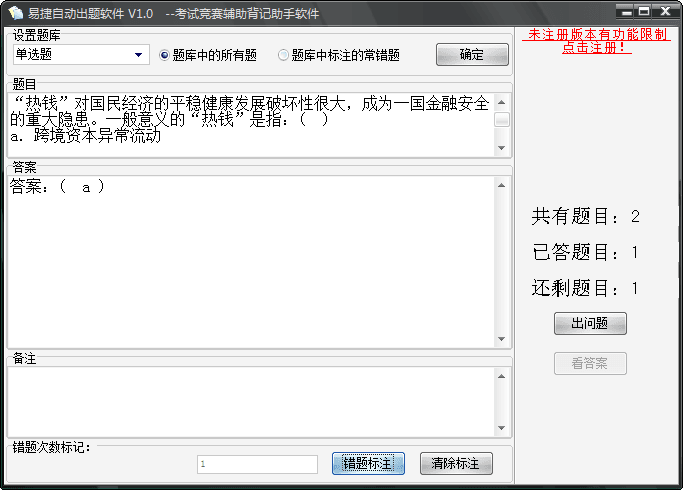Click the 答案：( a ) text
The height and width of the screenshot is (490, 683).
click(x=57, y=186)
